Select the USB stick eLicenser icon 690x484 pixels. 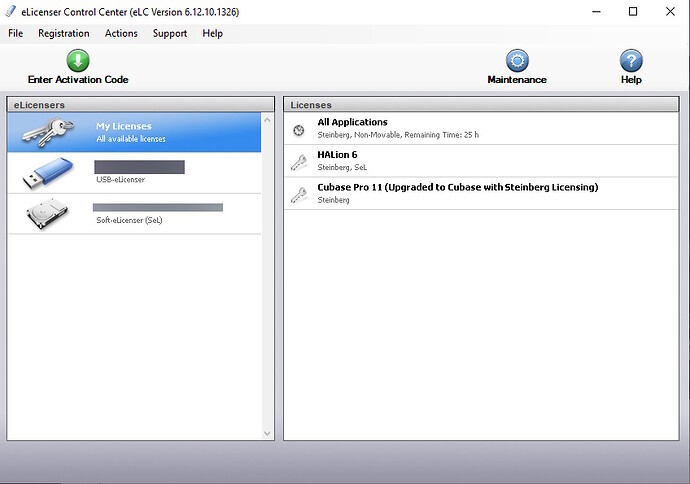(x=48, y=173)
